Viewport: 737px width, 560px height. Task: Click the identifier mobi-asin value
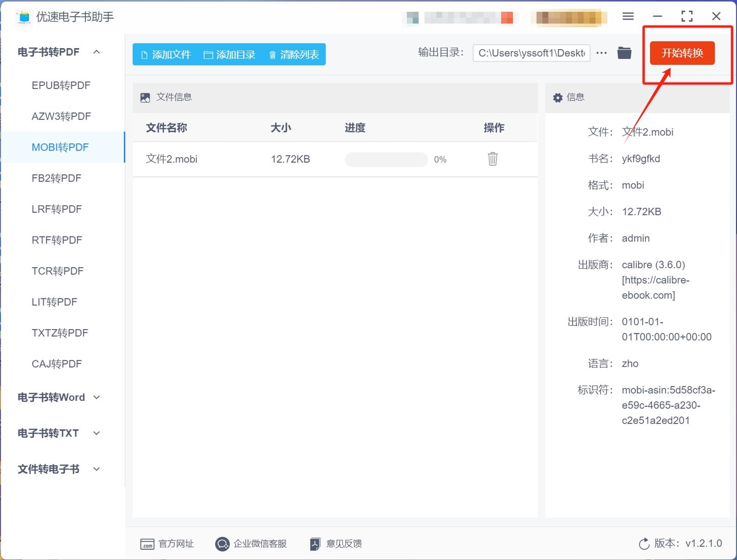click(x=668, y=405)
